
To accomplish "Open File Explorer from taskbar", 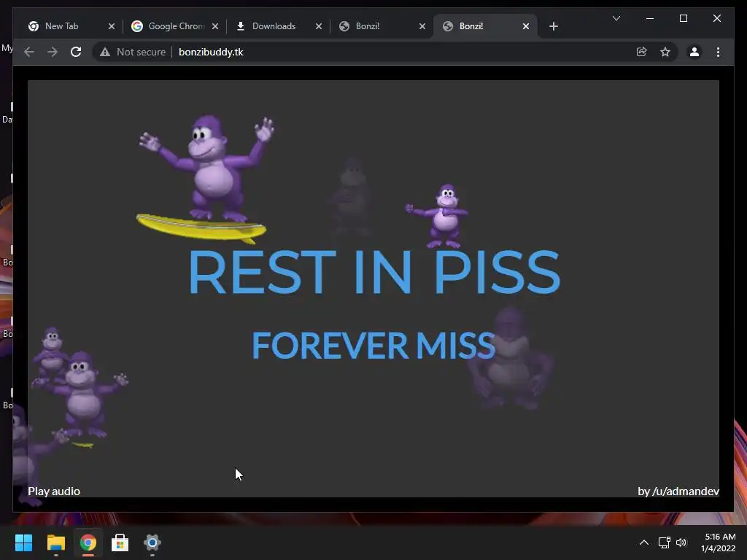I will click(x=55, y=542).
